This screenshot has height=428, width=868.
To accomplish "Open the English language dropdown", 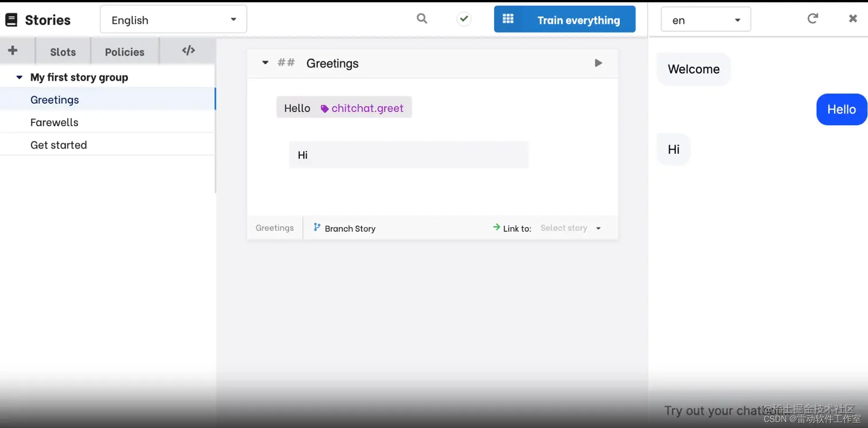I will coord(173,20).
